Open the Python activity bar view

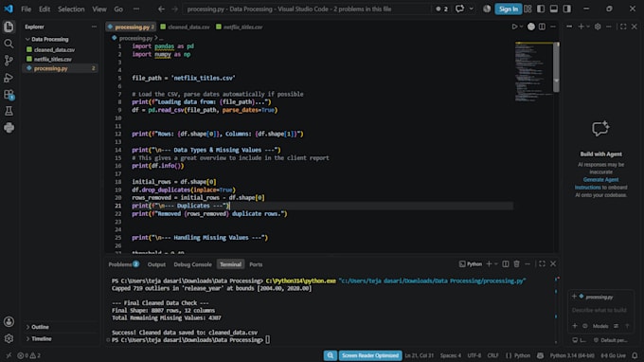tap(9, 128)
